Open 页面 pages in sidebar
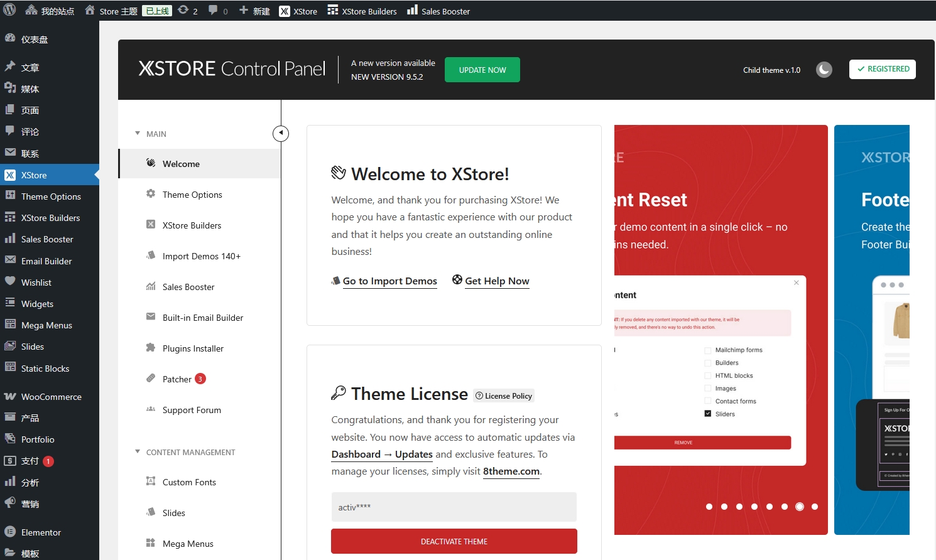 (50, 110)
